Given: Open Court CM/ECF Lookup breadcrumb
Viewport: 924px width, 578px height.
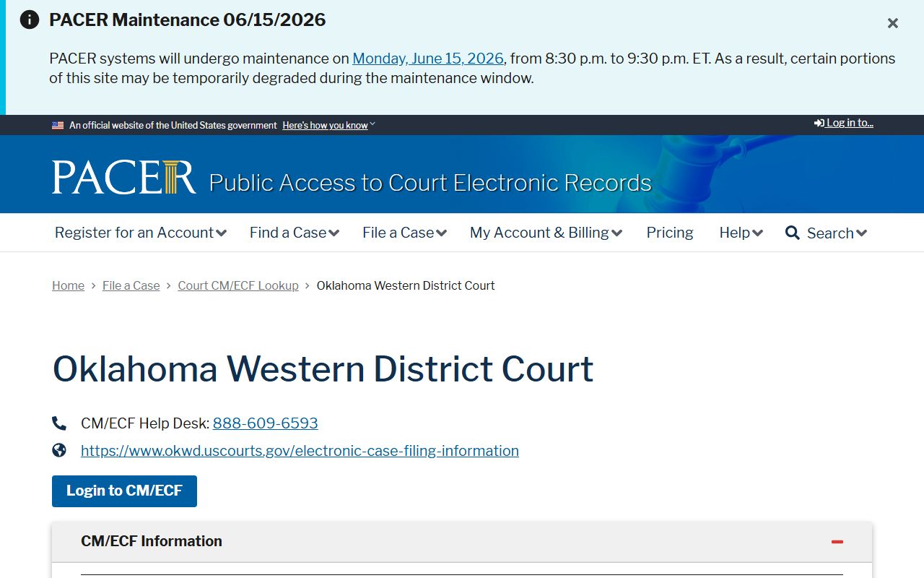Looking at the screenshot, I should click(x=238, y=285).
